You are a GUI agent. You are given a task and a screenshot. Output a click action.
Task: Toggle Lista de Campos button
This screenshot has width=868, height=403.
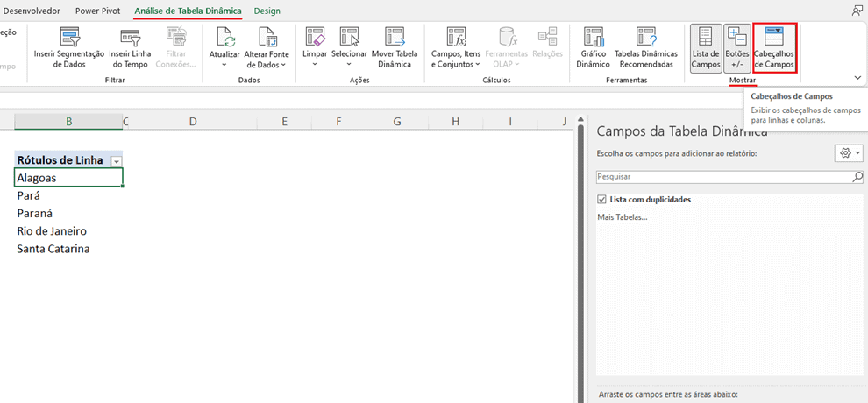click(705, 48)
